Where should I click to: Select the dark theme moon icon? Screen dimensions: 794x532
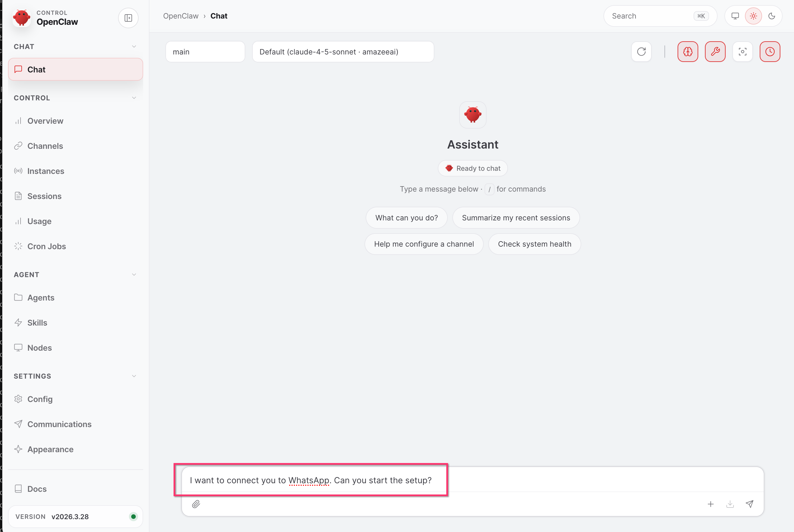771,16
